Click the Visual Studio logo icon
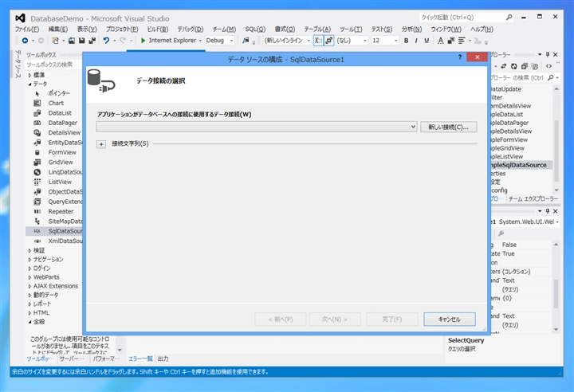The height and width of the screenshot is (392, 574). coord(21,18)
